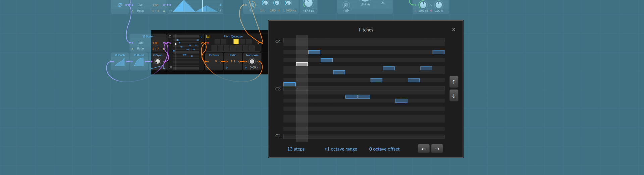Viewport: 644px width, 175px height.
Task: Click the top Ratio value 1 : 4
Action: pyautogui.click(x=156, y=11)
